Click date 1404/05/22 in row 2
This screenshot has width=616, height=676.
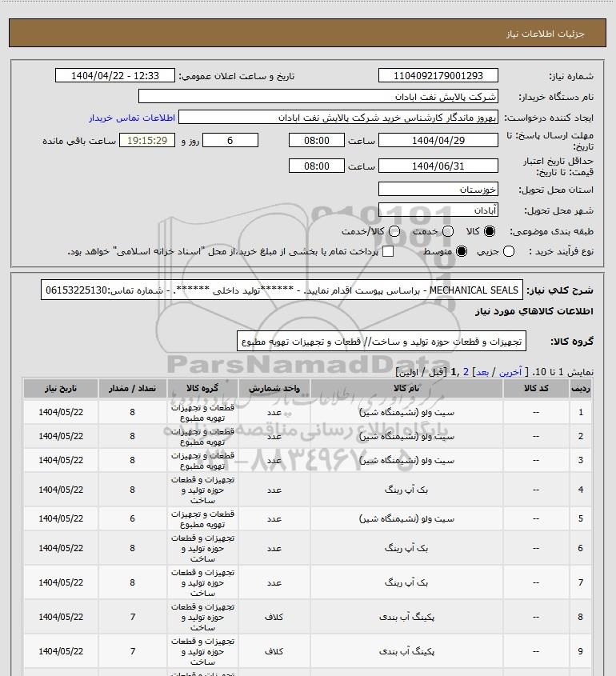point(61,436)
